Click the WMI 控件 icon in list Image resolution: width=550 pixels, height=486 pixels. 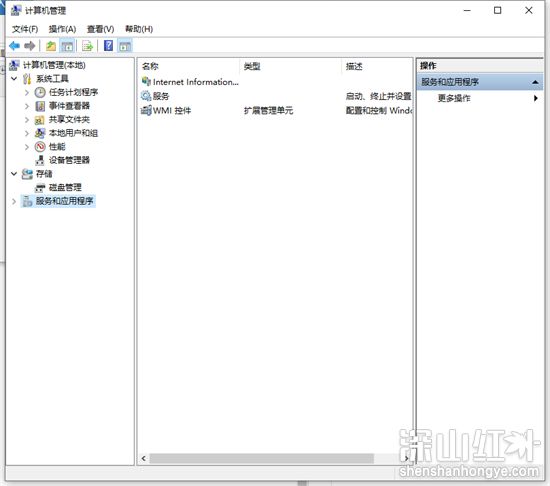click(x=146, y=110)
